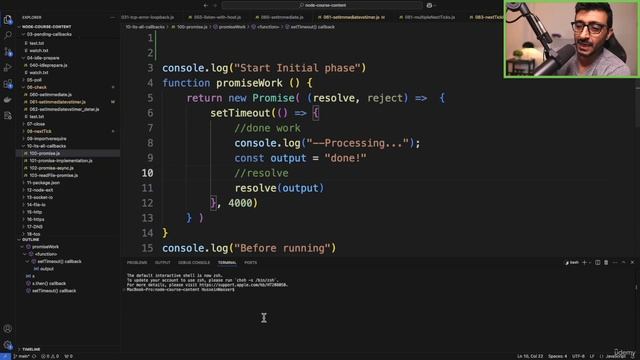The image size is (640, 360).
Task: Collapse the 10-its-all-callbacks folder
Action: point(46,146)
